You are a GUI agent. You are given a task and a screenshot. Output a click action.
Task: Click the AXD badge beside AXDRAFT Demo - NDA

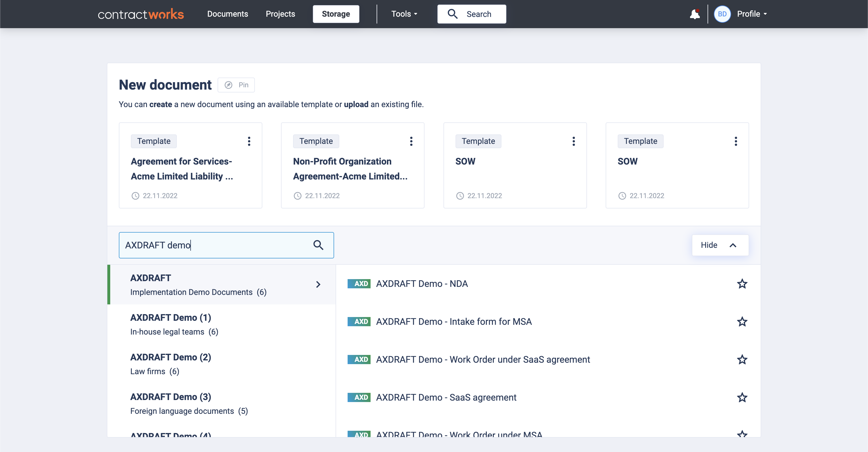pos(359,283)
